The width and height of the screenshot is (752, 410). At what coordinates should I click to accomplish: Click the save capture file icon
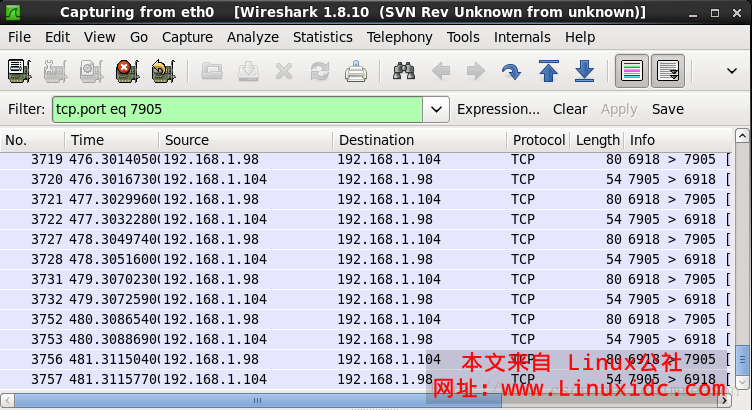tap(248, 71)
